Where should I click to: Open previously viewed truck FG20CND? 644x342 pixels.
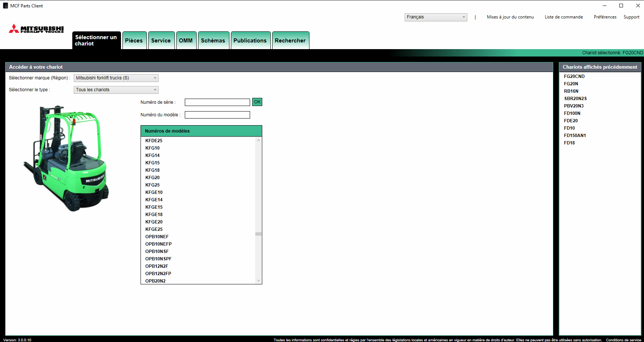point(574,76)
